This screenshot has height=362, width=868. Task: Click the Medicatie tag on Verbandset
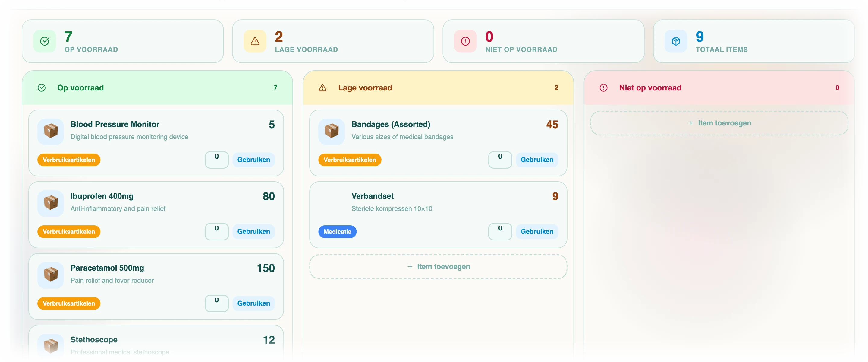click(337, 232)
